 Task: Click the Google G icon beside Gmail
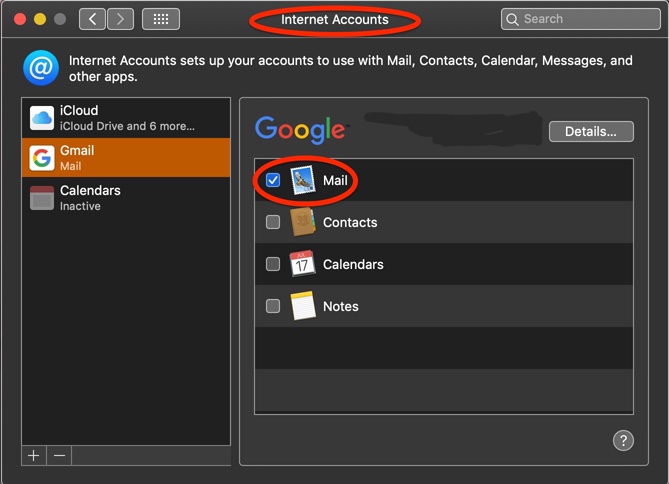pos(42,158)
